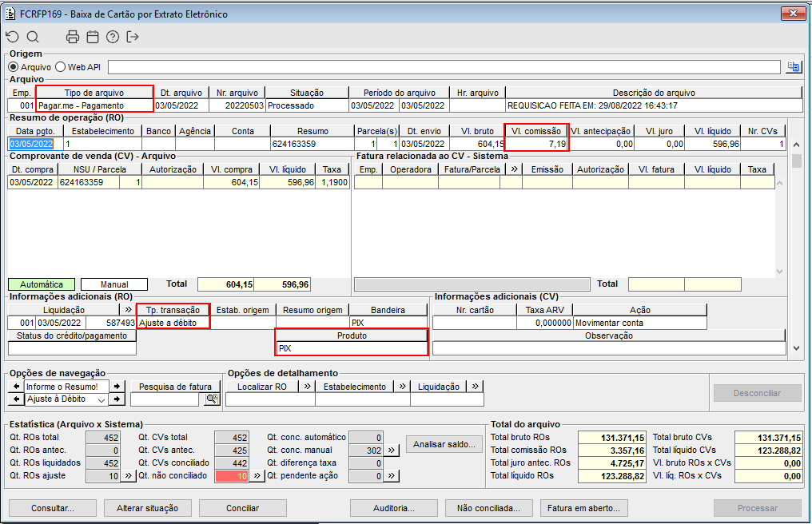Click the Pesquisa de fatura input field
Viewport: 812px width, 524px height.
(x=165, y=399)
